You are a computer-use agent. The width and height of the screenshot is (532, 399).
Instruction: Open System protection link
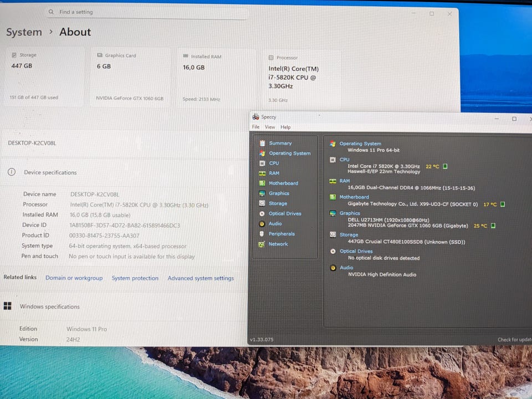[x=135, y=278]
